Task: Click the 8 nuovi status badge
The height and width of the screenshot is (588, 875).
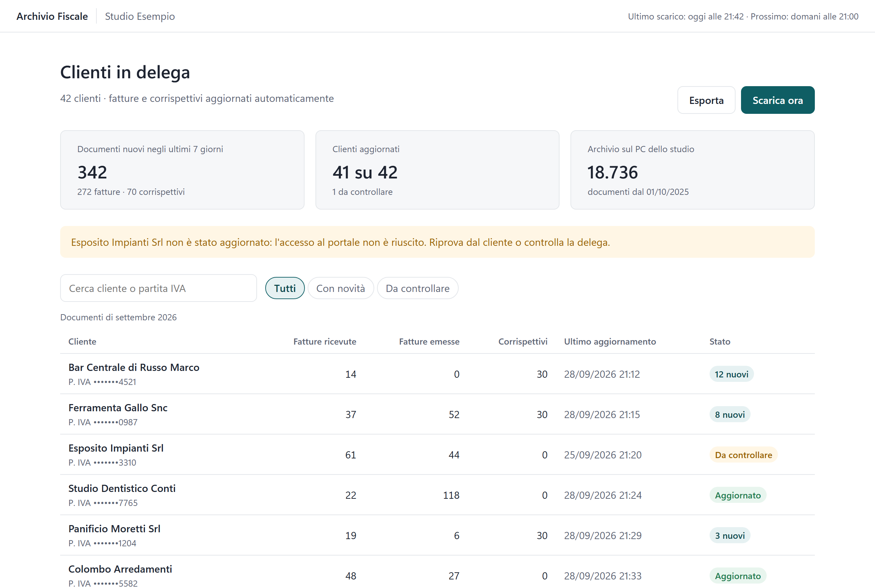Action: coord(729,414)
